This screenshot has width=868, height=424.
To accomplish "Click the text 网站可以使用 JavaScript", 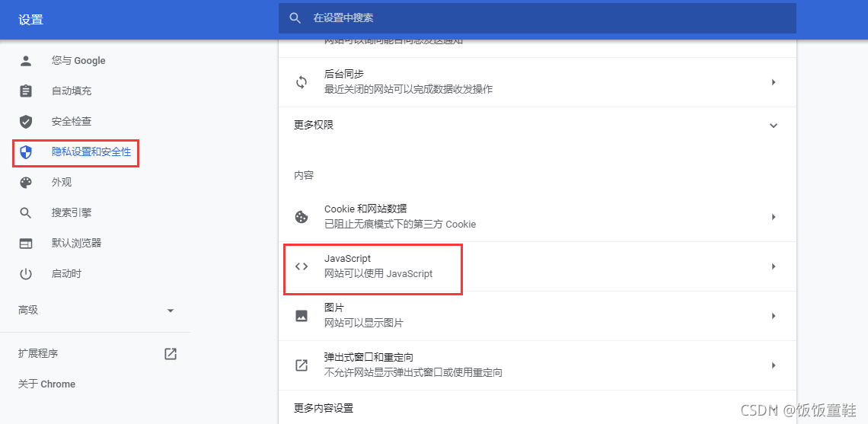I will pyautogui.click(x=378, y=273).
